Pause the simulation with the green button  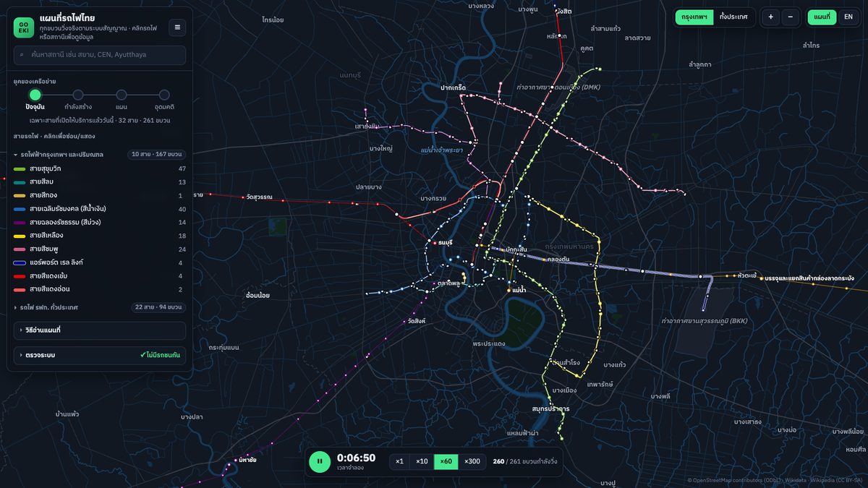click(320, 461)
